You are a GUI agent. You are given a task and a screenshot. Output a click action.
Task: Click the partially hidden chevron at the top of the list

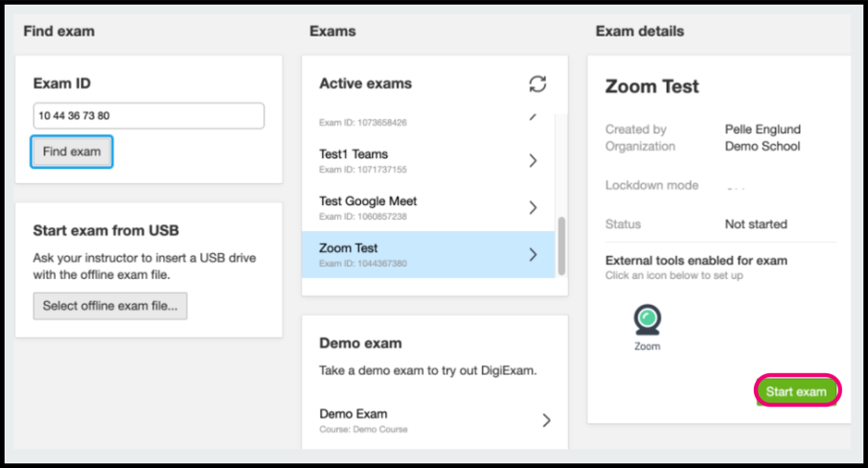click(x=533, y=117)
